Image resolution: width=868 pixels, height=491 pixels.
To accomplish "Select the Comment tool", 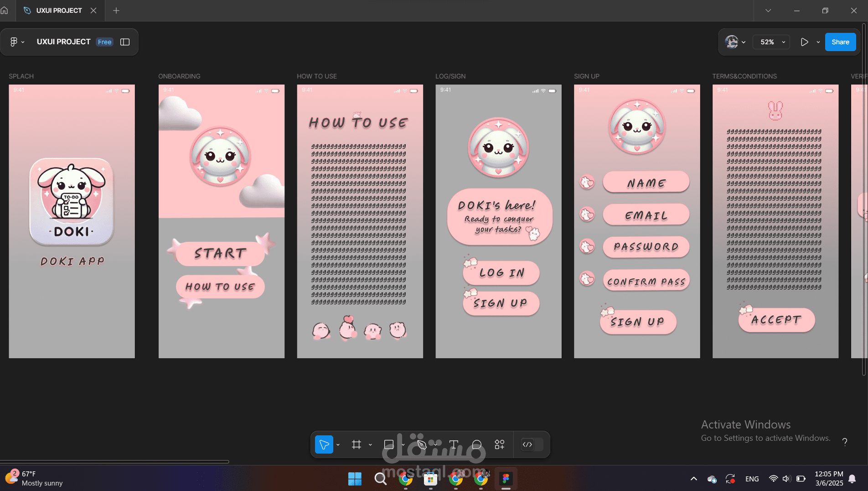I will (476, 444).
